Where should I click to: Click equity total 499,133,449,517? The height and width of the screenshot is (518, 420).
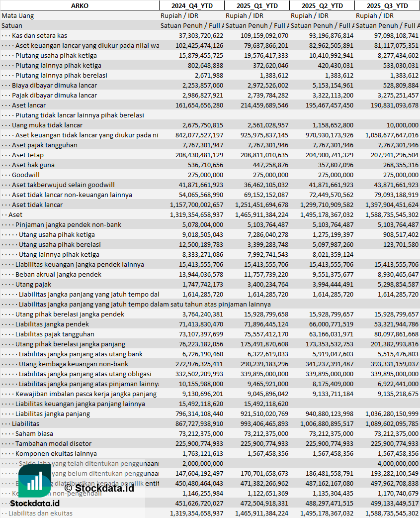pyautogui.click(x=394, y=504)
